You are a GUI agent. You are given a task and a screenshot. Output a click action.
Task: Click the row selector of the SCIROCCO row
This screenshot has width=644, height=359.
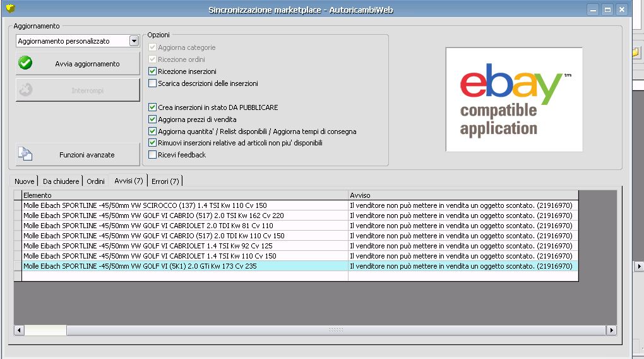click(18, 205)
